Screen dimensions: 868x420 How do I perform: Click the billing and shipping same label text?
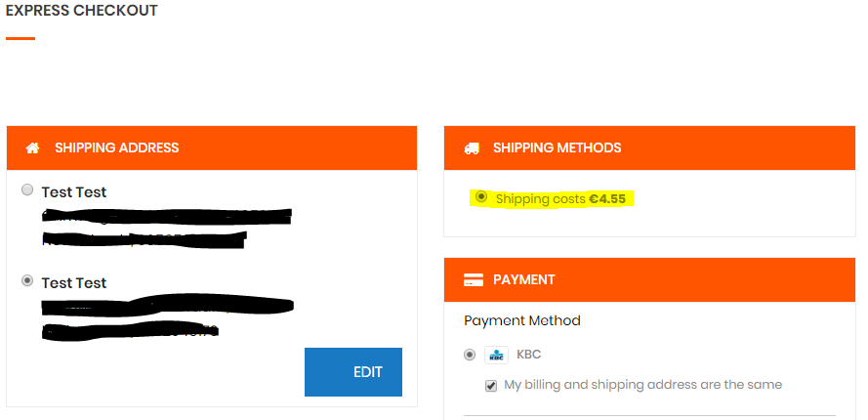click(x=642, y=385)
